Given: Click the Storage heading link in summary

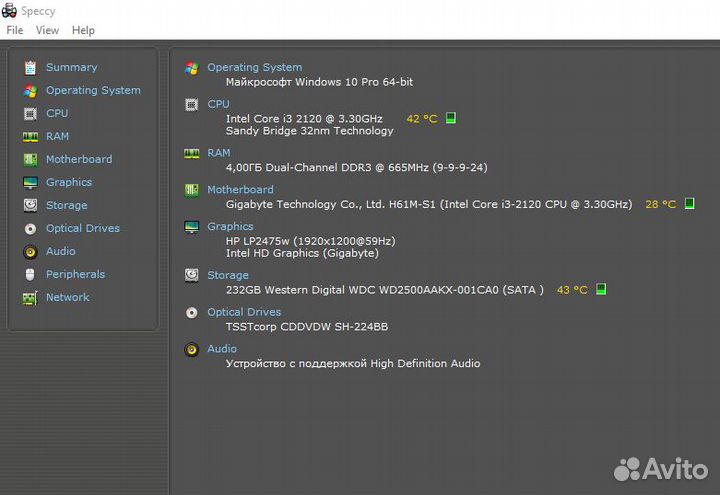Looking at the screenshot, I should point(228,275).
